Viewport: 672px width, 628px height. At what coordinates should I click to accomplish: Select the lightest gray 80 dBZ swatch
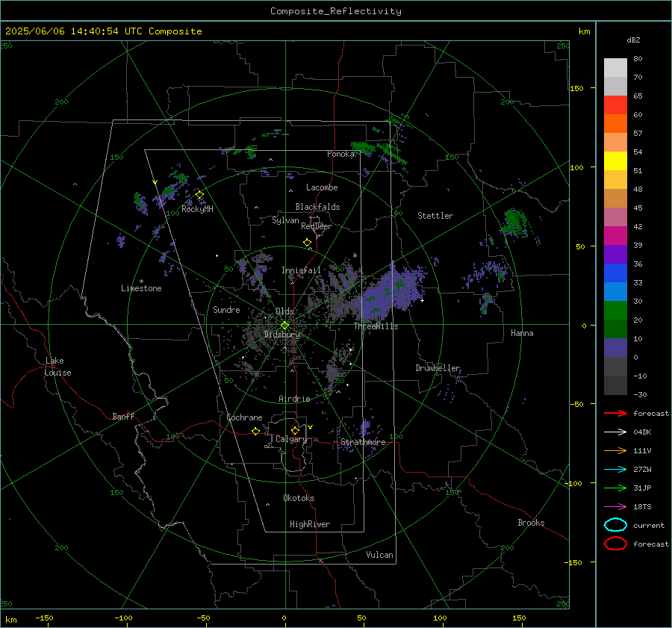[615, 68]
